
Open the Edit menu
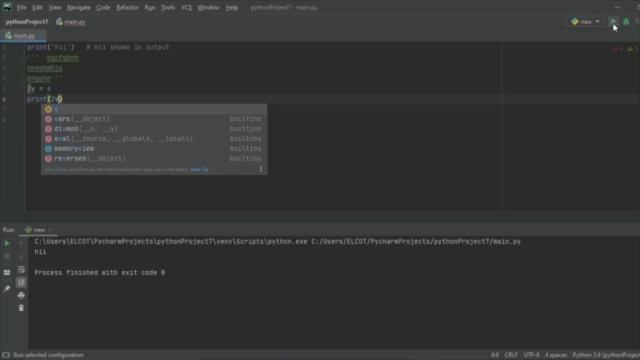[38, 7]
